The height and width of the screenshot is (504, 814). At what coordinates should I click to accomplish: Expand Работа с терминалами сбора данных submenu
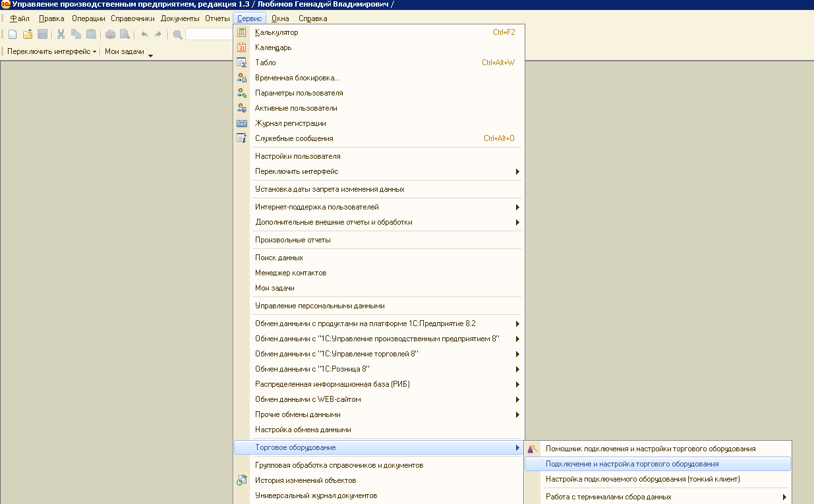pos(608,497)
